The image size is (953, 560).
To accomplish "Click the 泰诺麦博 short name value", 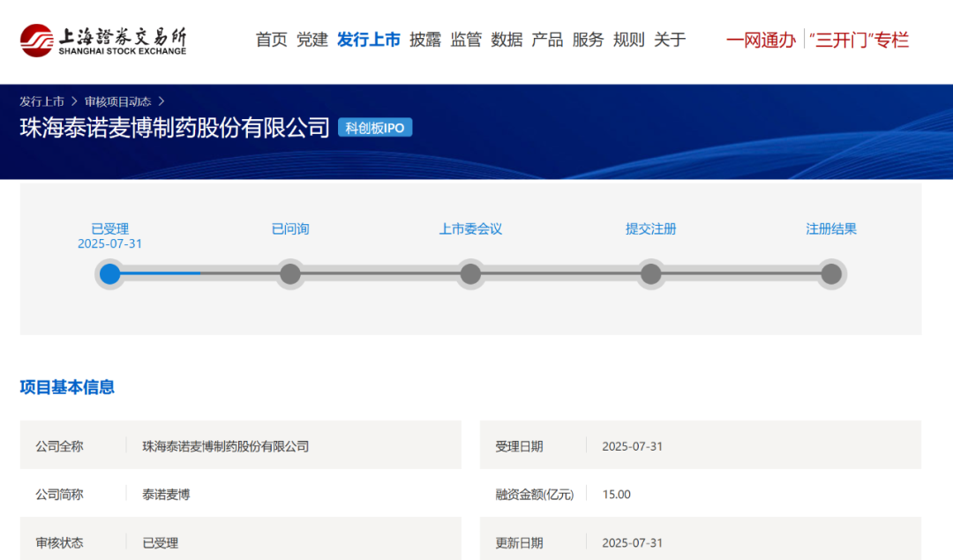I will [x=166, y=495].
